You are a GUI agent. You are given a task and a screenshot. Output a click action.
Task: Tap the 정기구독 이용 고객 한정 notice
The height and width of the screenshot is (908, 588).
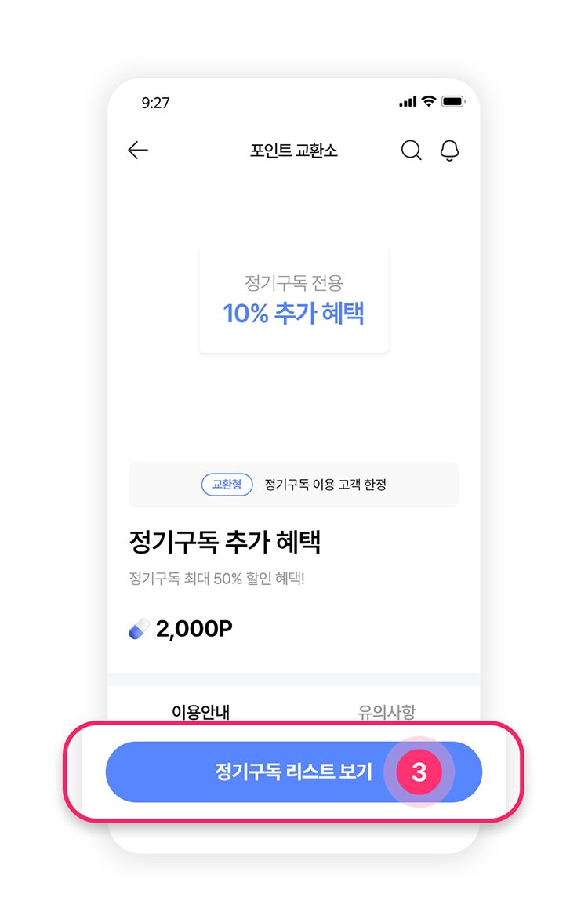pos(325,485)
